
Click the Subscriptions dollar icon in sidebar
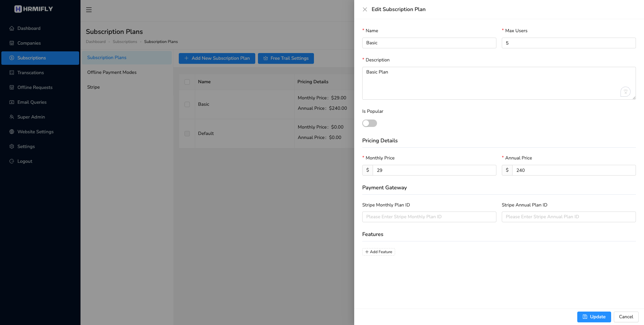tap(12, 58)
